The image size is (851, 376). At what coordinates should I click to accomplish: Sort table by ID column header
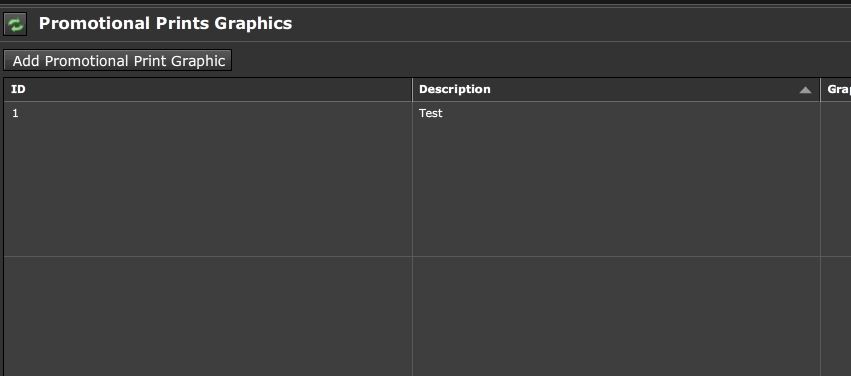pyautogui.click(x=208, y=90)
